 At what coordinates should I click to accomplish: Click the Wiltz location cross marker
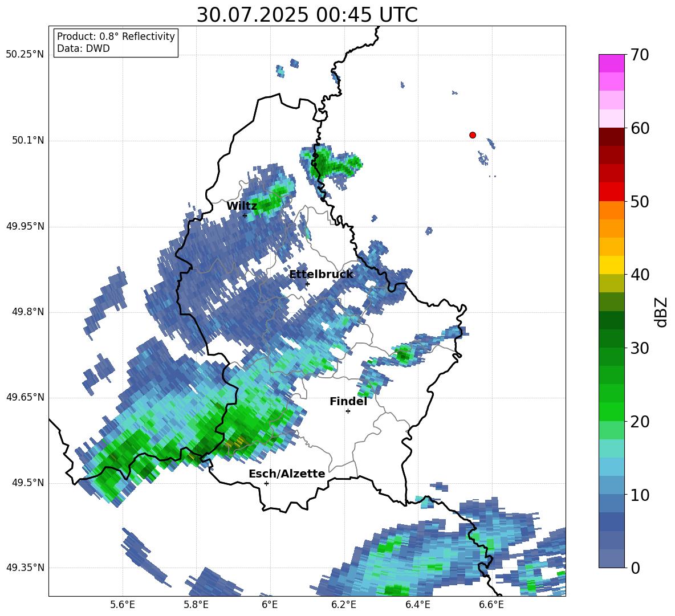pos(245,215)
